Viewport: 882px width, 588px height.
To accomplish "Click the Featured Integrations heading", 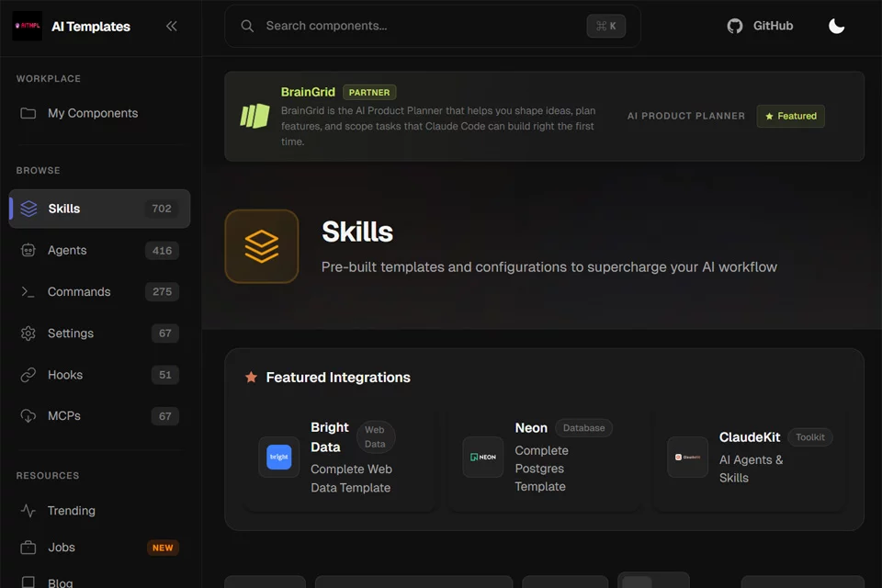I will click(338, 377).
